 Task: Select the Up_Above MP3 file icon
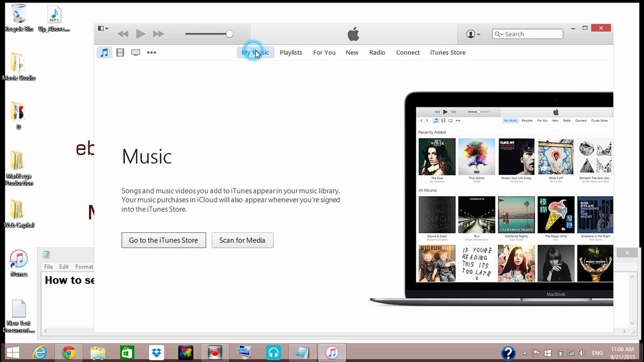tap(54, 19)
